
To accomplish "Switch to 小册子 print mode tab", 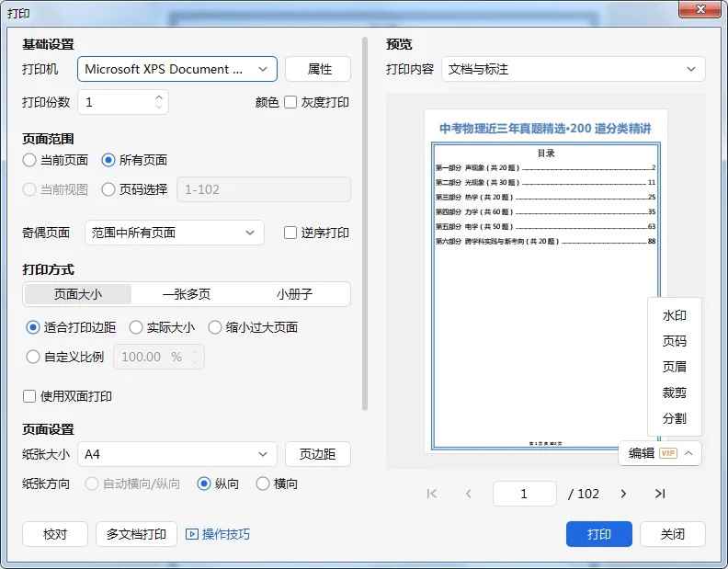I will point(294,294).
